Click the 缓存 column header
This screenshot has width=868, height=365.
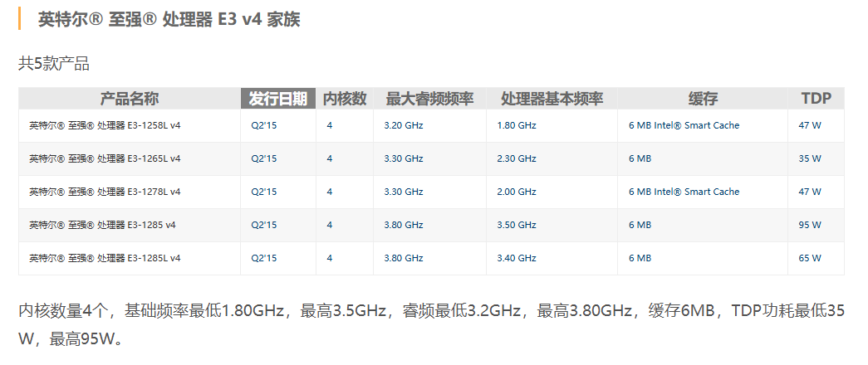click(703, 99)
